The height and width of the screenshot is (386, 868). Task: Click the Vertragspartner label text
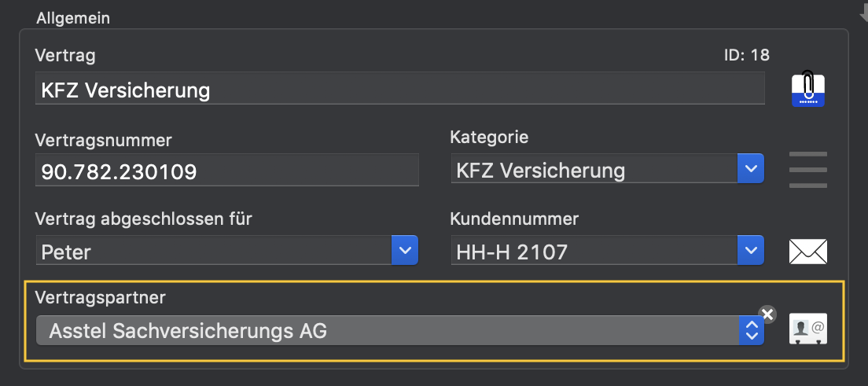100,298
